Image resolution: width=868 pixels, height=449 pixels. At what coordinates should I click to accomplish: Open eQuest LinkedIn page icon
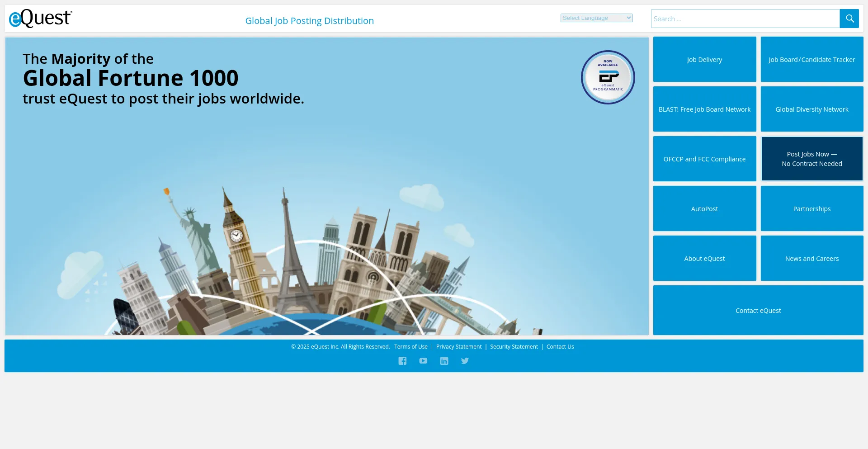(444, 361)
